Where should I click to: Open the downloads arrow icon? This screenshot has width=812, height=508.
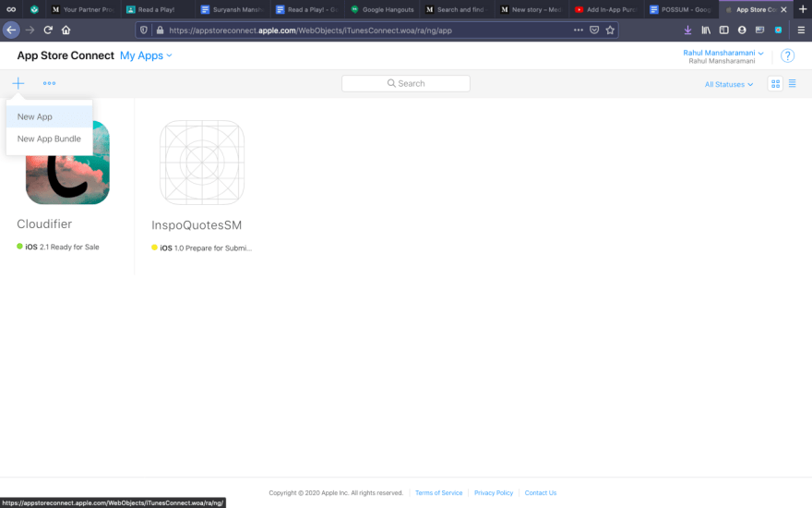click(x=687, y=30)
